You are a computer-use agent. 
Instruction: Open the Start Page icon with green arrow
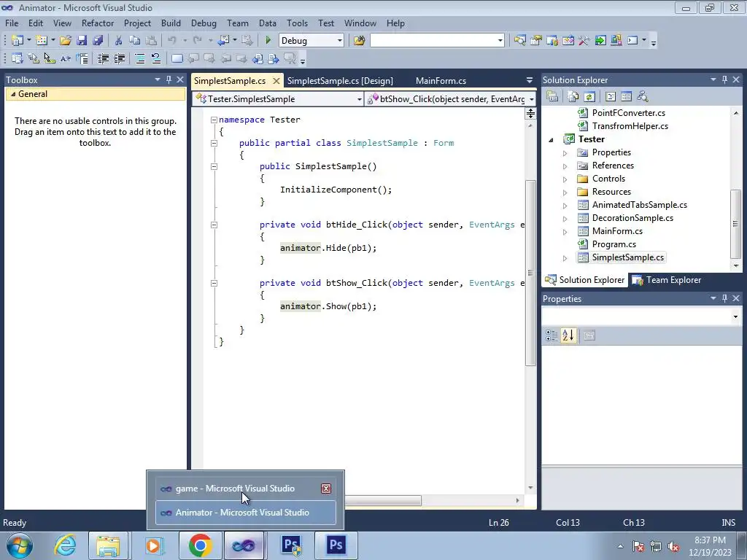click(x=600, y=41)
